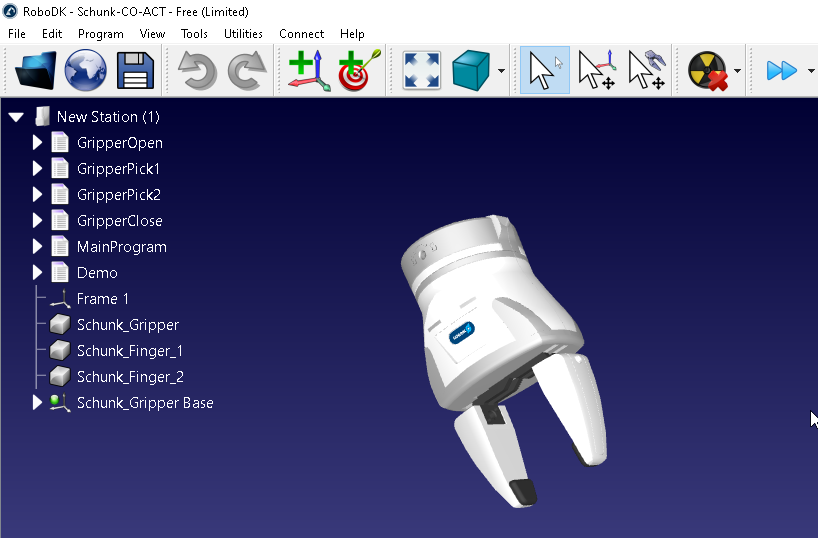
Task: Add a new target
Action: (x=359, y=70)
